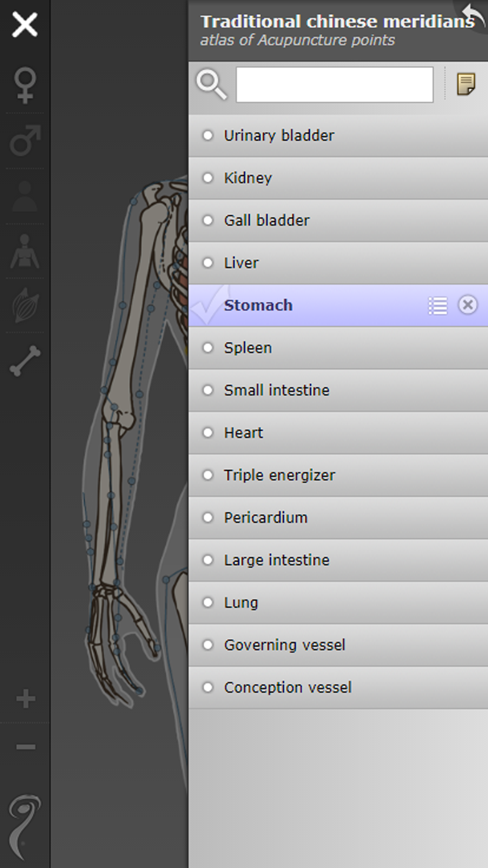Screen dimensions: 488x868
Task: Select the male gender symbol icon
Action: [25, 141]
